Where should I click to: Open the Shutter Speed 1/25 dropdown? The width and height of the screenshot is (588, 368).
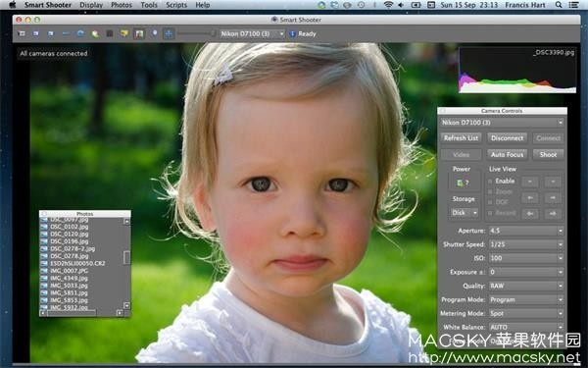click(x=526, y=244)
